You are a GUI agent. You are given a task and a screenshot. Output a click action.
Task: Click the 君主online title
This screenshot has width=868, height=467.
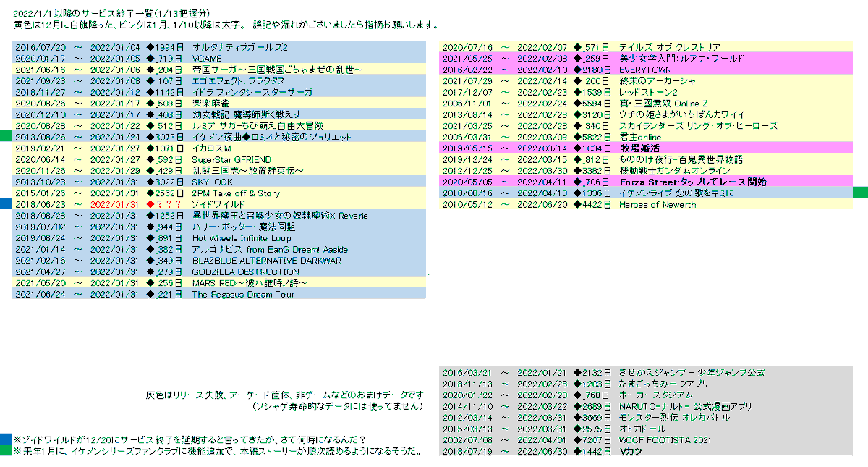point(640,137)
